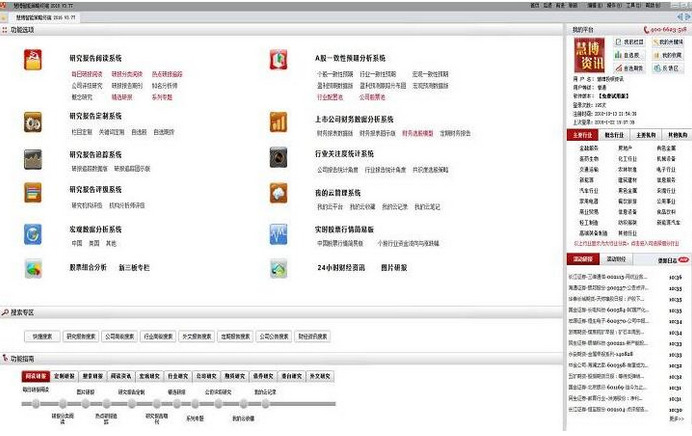This screenshot has width=692, height=436.
Task: Click the forward navigation arrow at top right
Action: pos(688,17)
